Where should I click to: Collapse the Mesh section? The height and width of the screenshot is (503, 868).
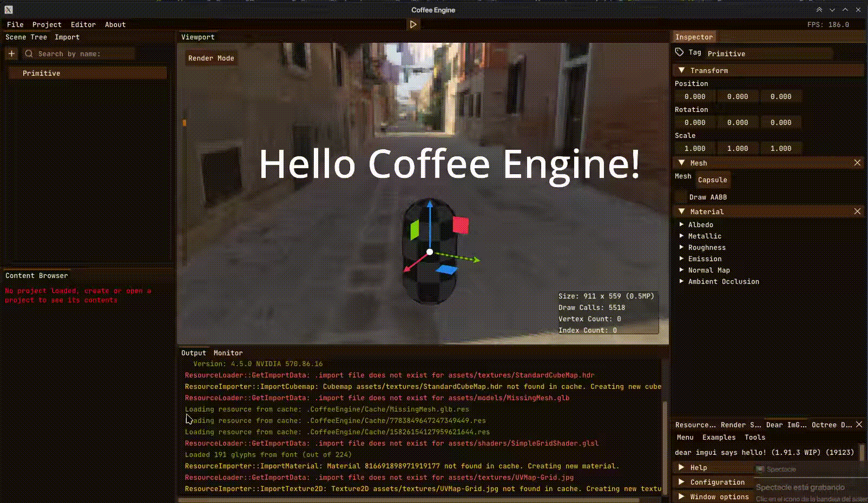click(682, 163)
